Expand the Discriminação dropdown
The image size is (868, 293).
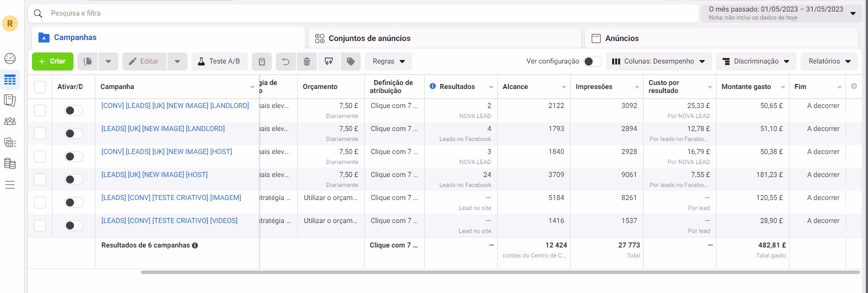click(756, 61)
